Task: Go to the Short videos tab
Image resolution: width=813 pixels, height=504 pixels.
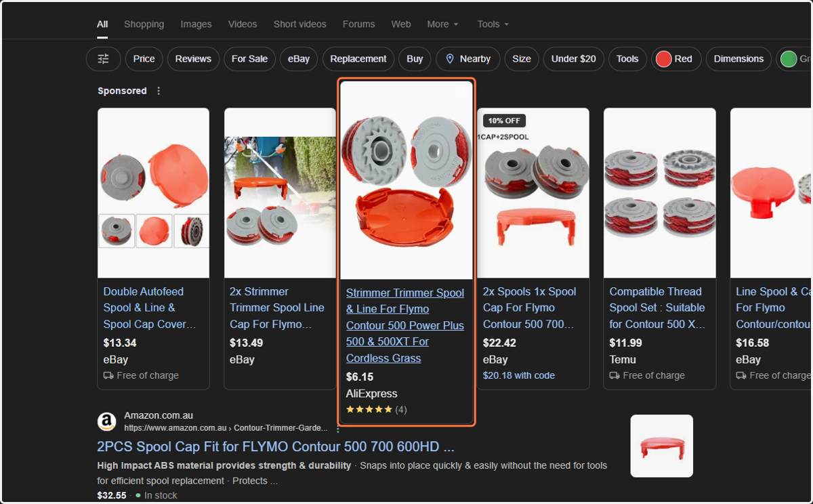Action: pos(300,24)
